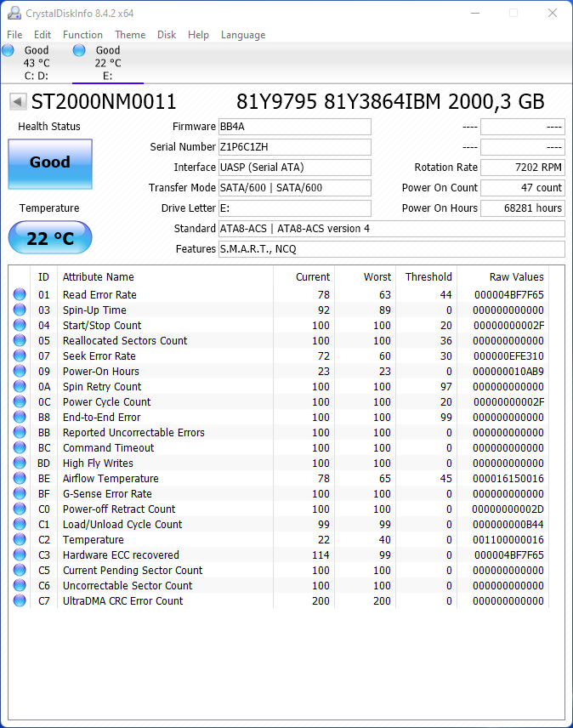Click the status icon for End-to-End Error
This screenshot has width=573, height=728.
(20, 417)
